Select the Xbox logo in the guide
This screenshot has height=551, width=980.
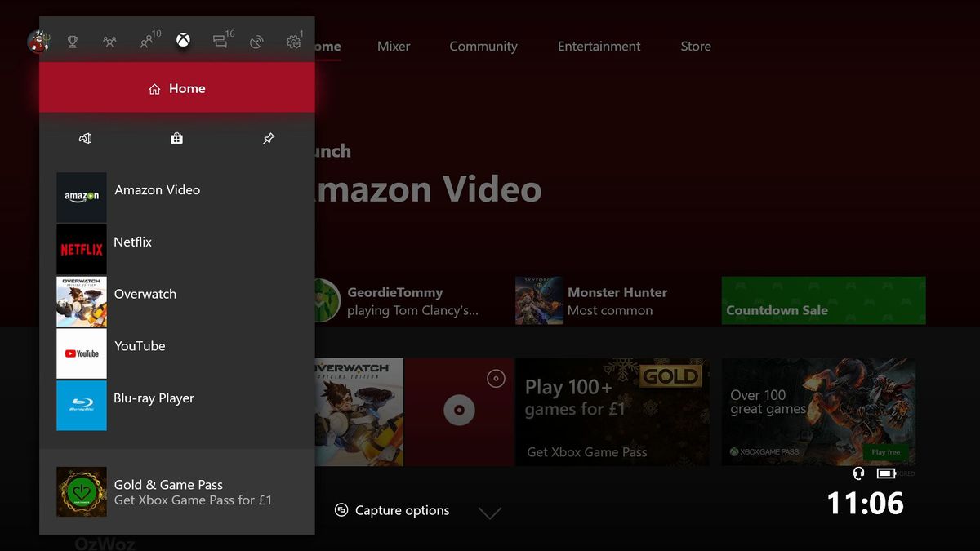[183, 39]
